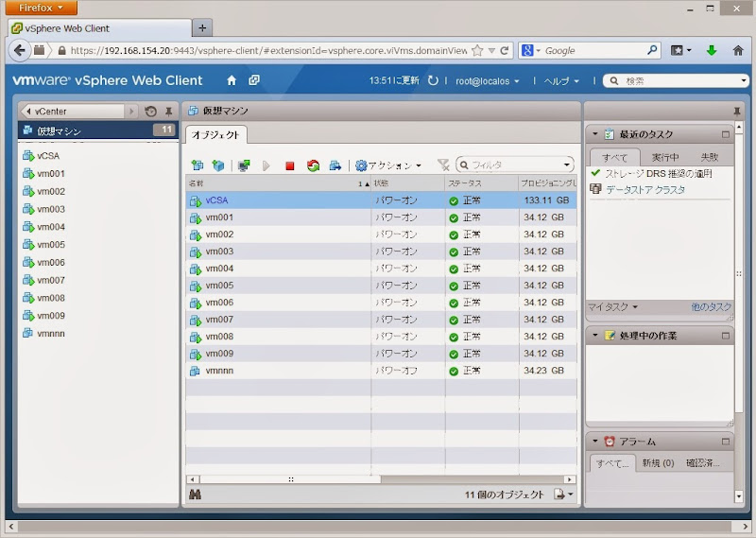Open console of selected VM icon
Image resolution: width=756 pixels, height=538 pixels.
tap(244, 165)
